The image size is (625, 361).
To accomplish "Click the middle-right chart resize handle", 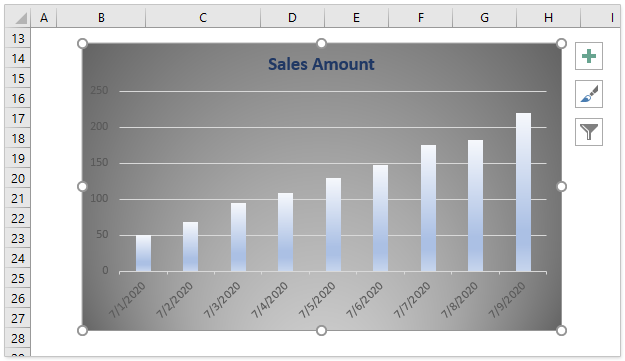I will coord(561,186).
